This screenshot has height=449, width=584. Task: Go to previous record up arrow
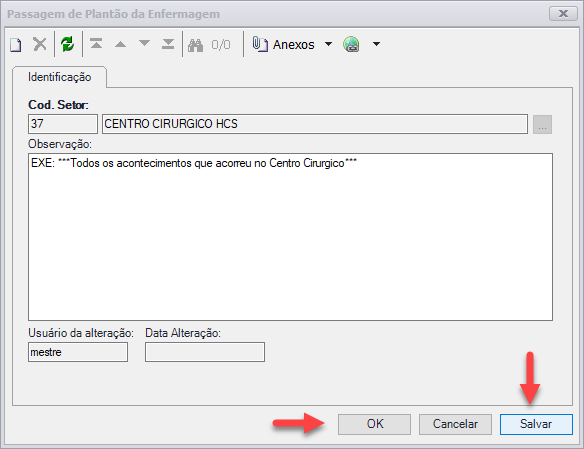click(120, 44)
